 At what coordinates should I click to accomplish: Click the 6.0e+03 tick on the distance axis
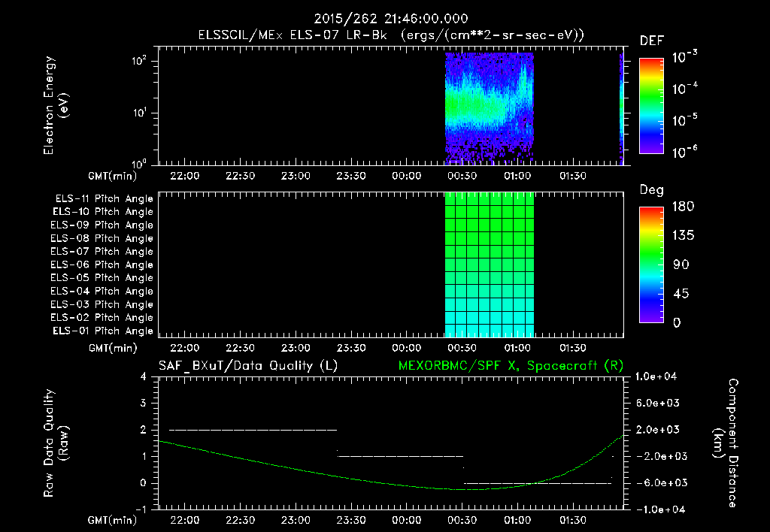coord(658,403)
